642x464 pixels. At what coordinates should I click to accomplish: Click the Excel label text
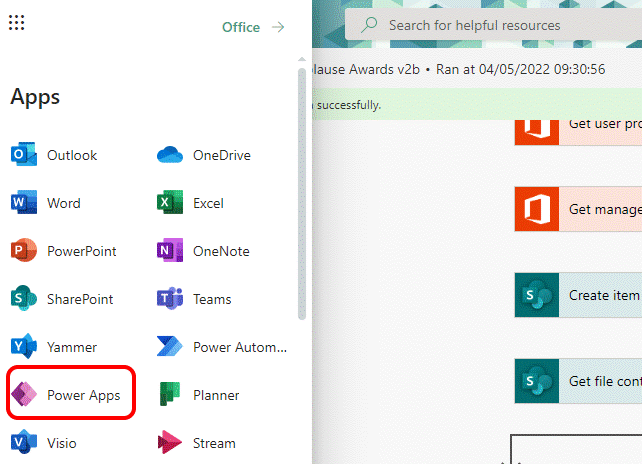click(208, 203)
